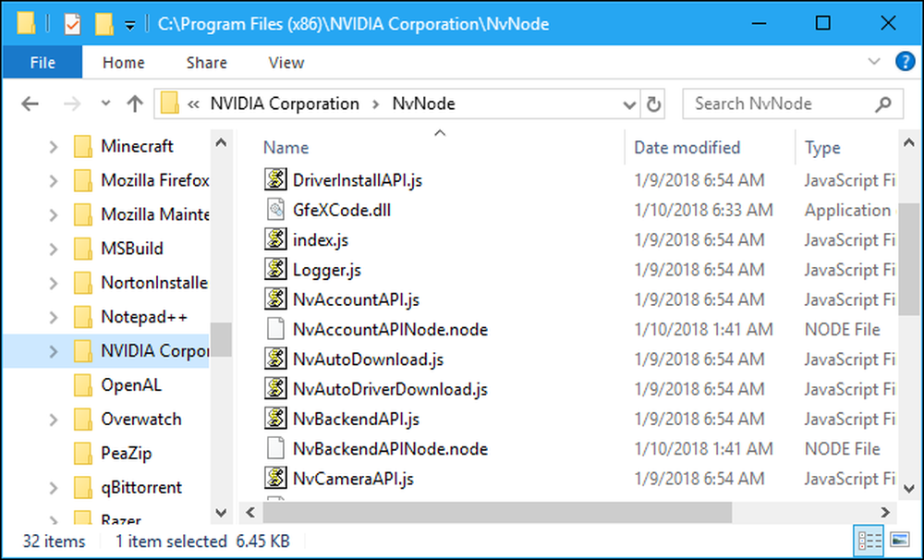
Task: Open the File menu
Action: [x=43, y=63]
